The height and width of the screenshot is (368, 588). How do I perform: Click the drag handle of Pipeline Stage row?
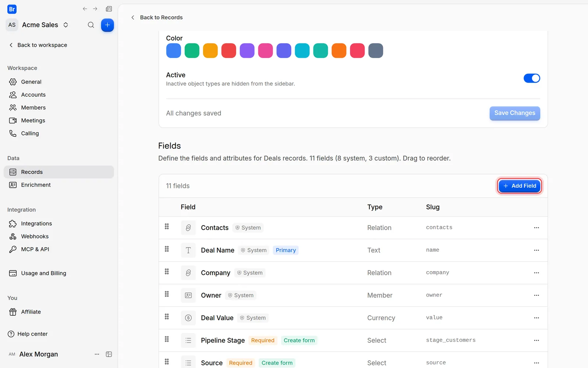[167, 339]
